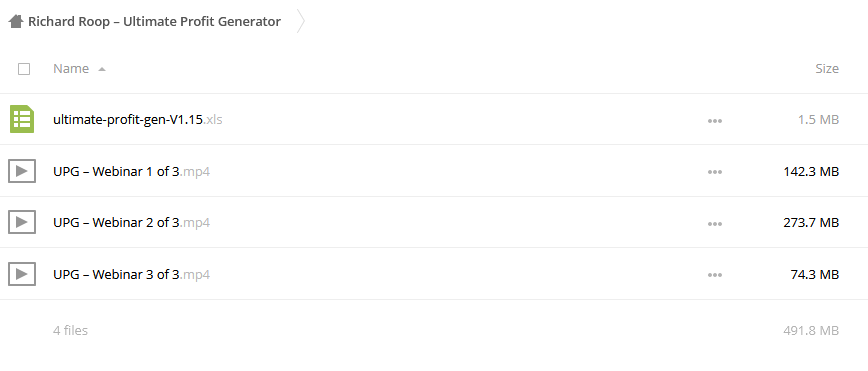
Task: Click the home icon in breadcrumb
Action: tap(16, 22)
